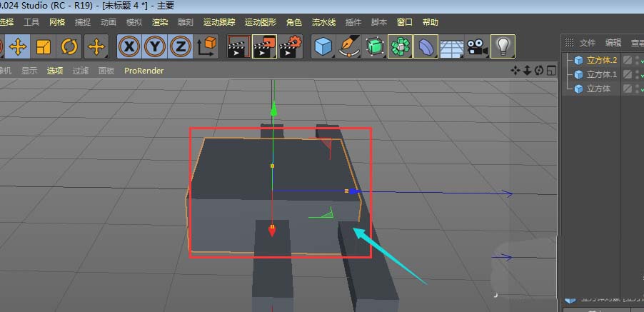Open the 文件 menu in object manager
The height and width of the screenshot is (312, 644).
point(587,43)
